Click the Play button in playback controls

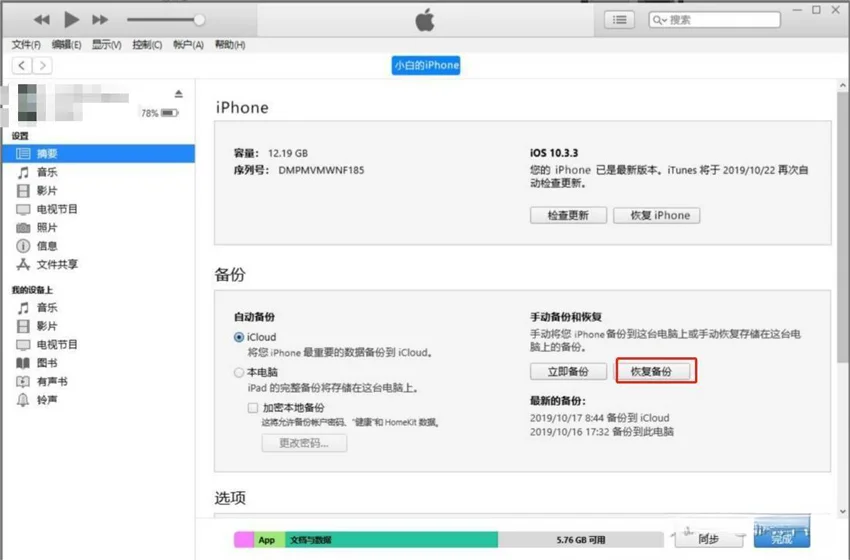click(70, 20)
